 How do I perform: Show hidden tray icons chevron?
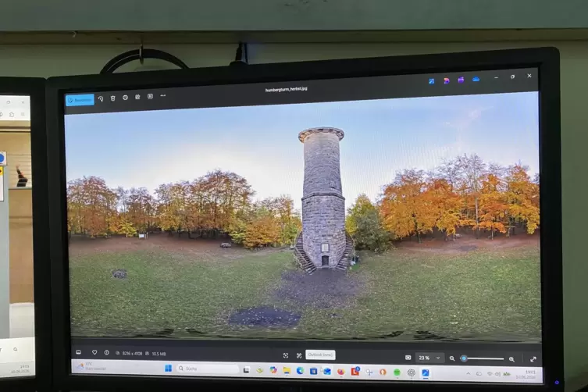[468, 373]
